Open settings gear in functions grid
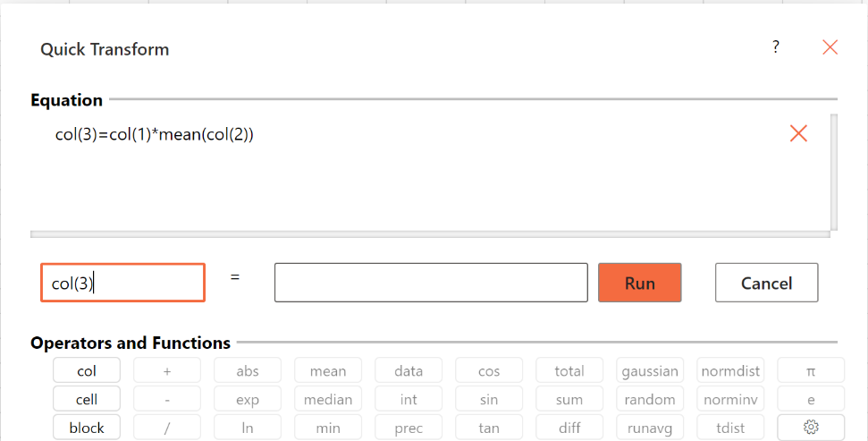This screenshot has width=868, height=441. click(x=811, y=428)
